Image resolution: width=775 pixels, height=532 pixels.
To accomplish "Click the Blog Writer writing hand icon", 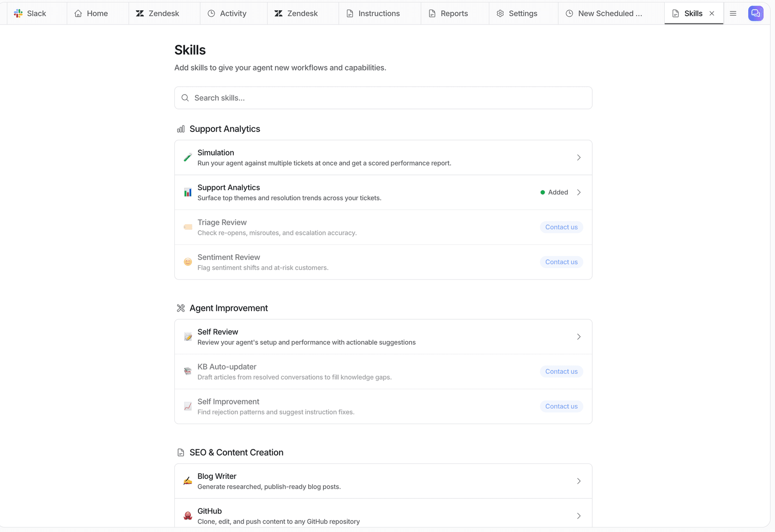I will point(188,481).
